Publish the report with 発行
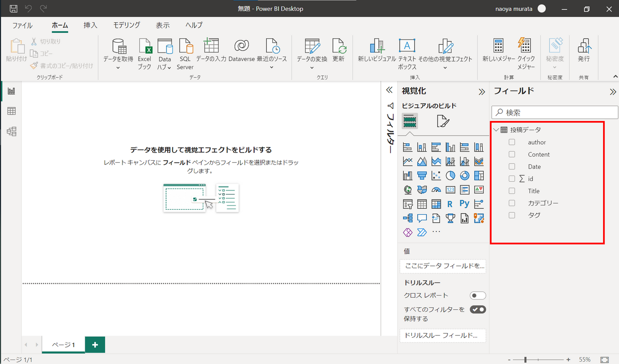This screenshot has width=619, height=364. pos(584,51)
